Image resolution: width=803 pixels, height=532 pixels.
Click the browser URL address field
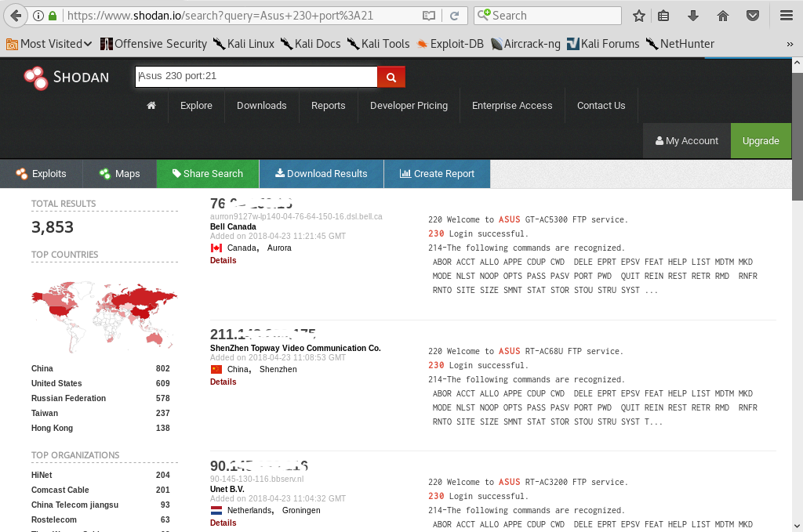tap(241, 16)
